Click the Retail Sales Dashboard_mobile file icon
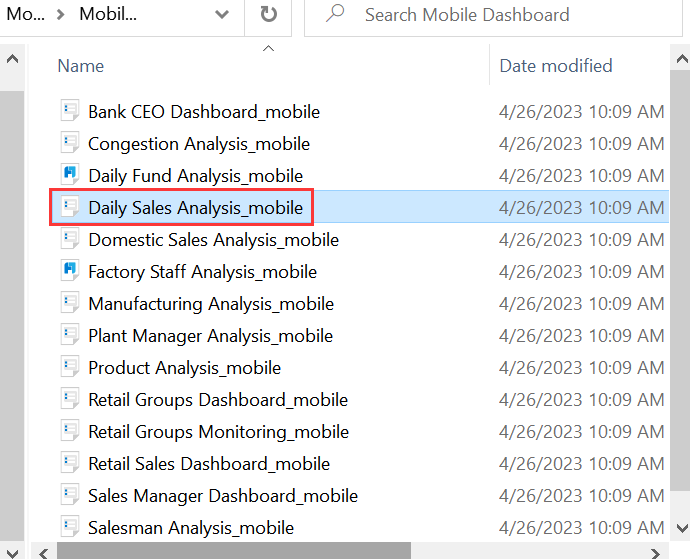The width and height of the screenshot is (690, 559). coord(70,463)
